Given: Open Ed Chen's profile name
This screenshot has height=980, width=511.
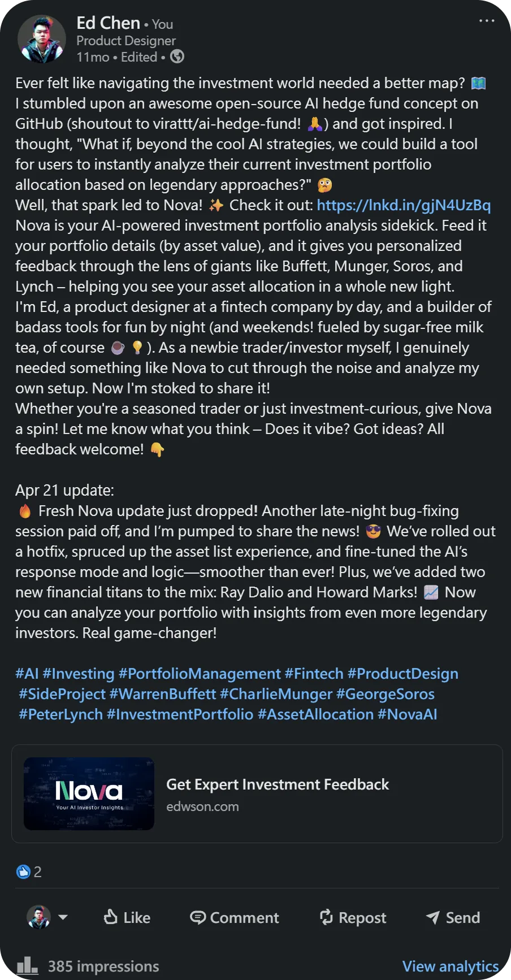Looking at the screenshot, I should [x=107, y=23].
